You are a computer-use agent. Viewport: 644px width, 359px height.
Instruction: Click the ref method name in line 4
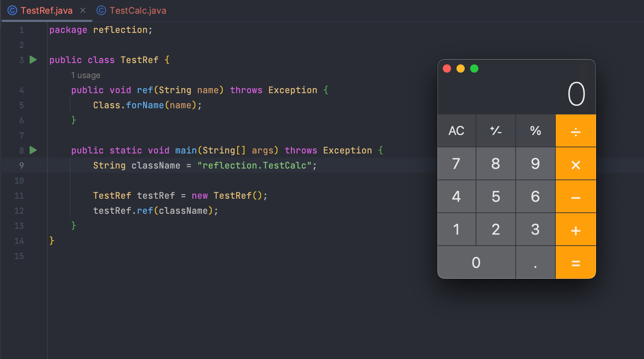coord(145,90)
